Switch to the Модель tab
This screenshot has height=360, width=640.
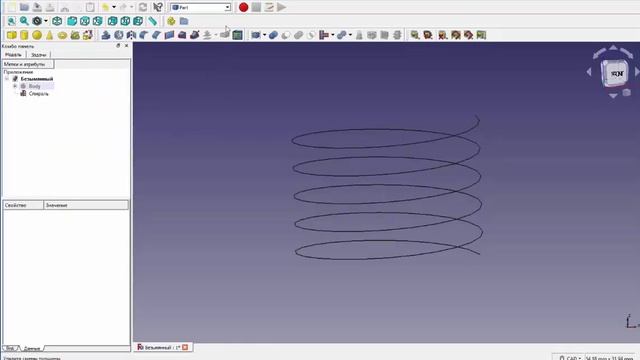(x=13, y=55)
